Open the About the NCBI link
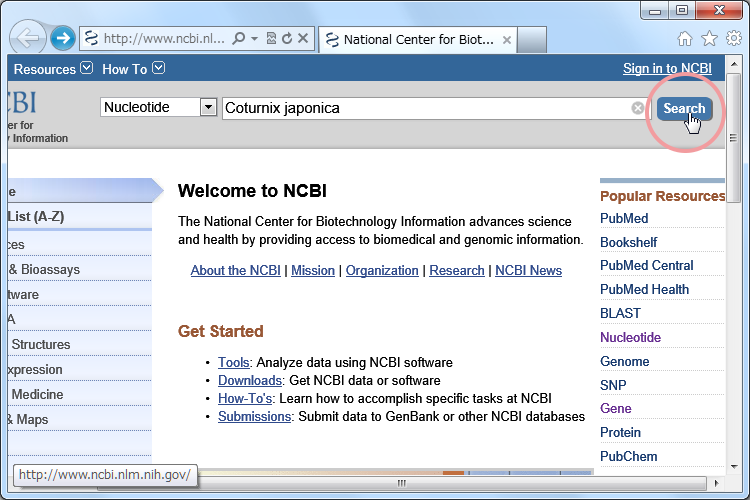 pyautogui.click(x=235, y=270)
